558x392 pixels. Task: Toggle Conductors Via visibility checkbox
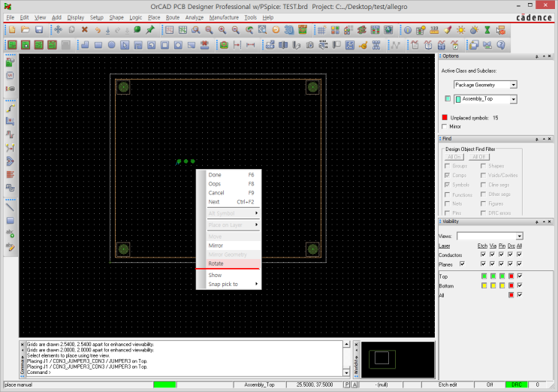coord(492,255)
